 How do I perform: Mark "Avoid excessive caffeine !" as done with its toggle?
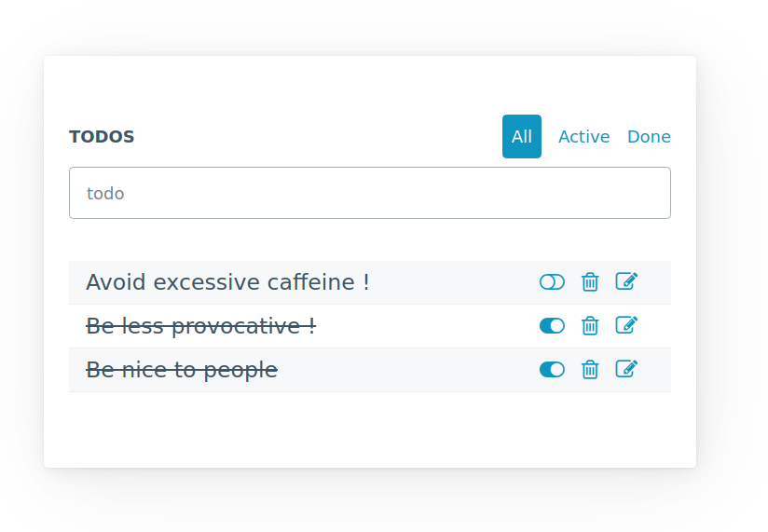point(552,282)
